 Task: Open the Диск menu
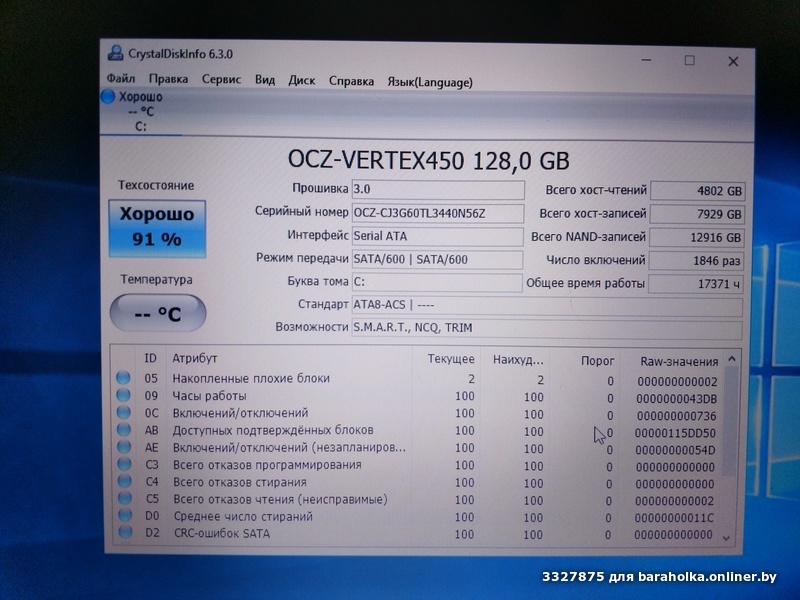[x=302, y=81]
